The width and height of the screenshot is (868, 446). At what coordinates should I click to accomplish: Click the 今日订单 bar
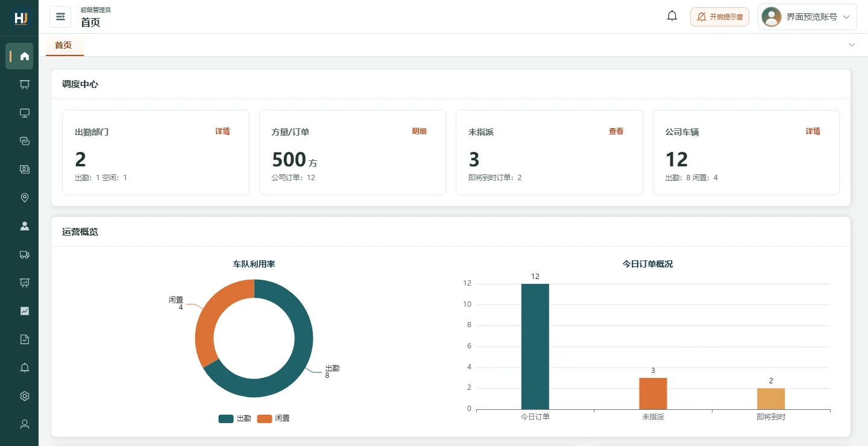tap(535, 347)
